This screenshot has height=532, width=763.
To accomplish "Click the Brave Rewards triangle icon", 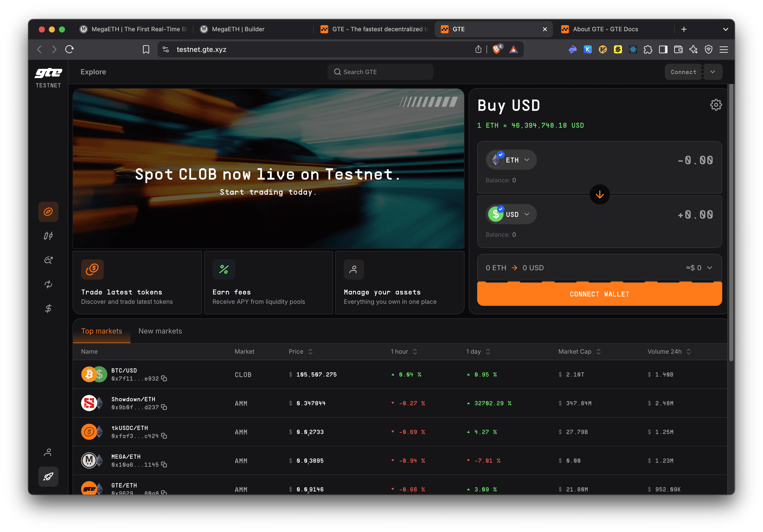I will [x=513, y=49].
